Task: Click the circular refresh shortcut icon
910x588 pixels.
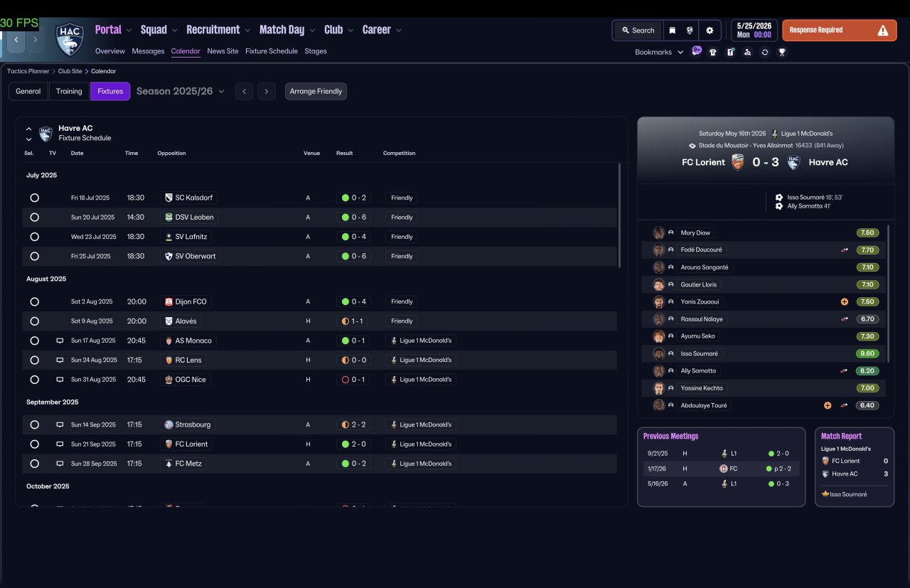Action: click(x=765, y=52)
